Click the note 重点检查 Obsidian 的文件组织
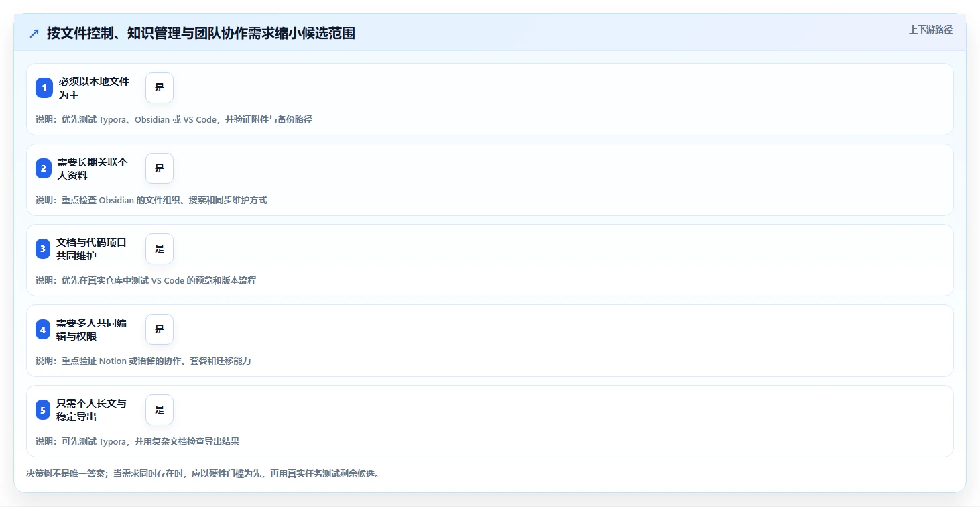This screenshot has height=507, width=980. (151, 200)
